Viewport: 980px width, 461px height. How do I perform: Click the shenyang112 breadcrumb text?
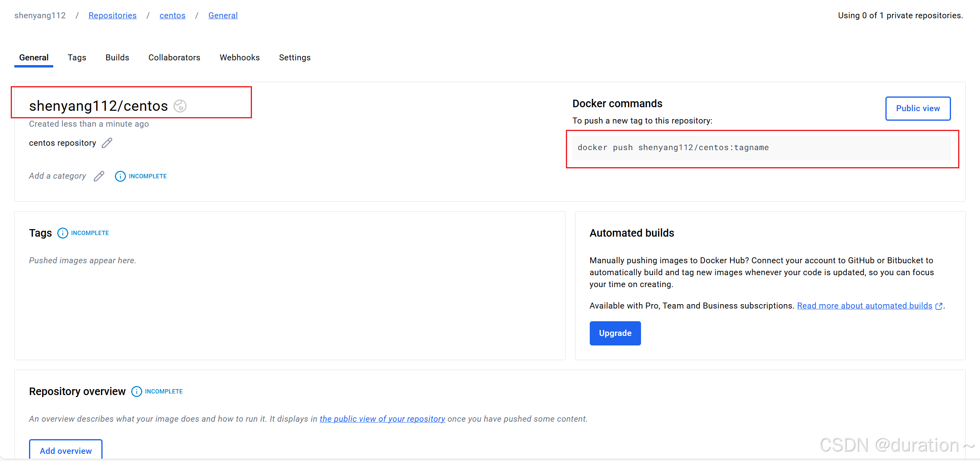pos(40,15)
